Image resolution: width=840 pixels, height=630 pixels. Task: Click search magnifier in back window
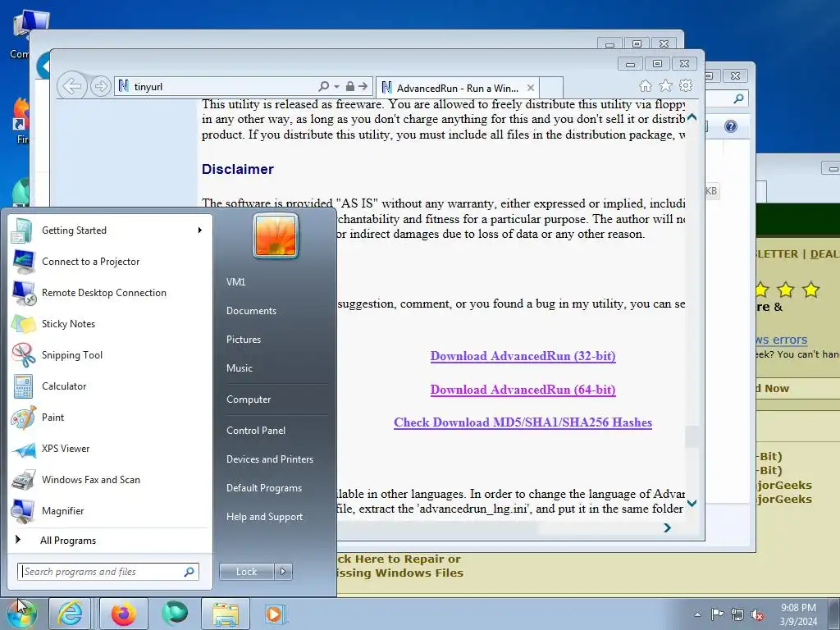739,98
